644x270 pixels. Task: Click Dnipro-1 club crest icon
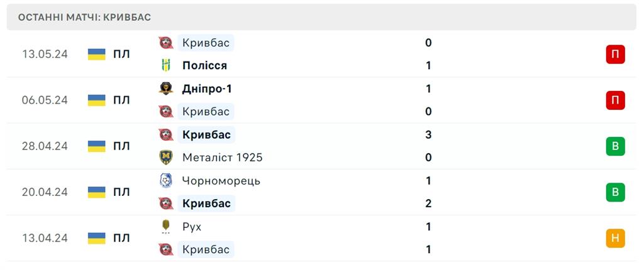[166, 89]
